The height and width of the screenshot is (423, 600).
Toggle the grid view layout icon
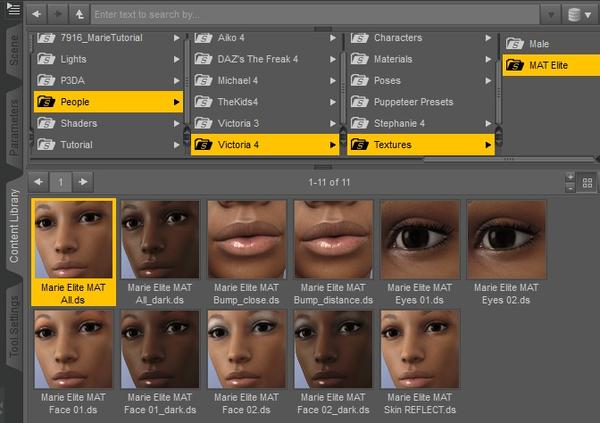[587, 183]
